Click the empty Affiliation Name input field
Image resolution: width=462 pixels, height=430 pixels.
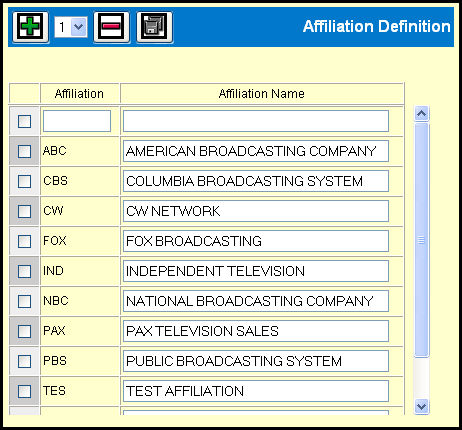point(256,121)
